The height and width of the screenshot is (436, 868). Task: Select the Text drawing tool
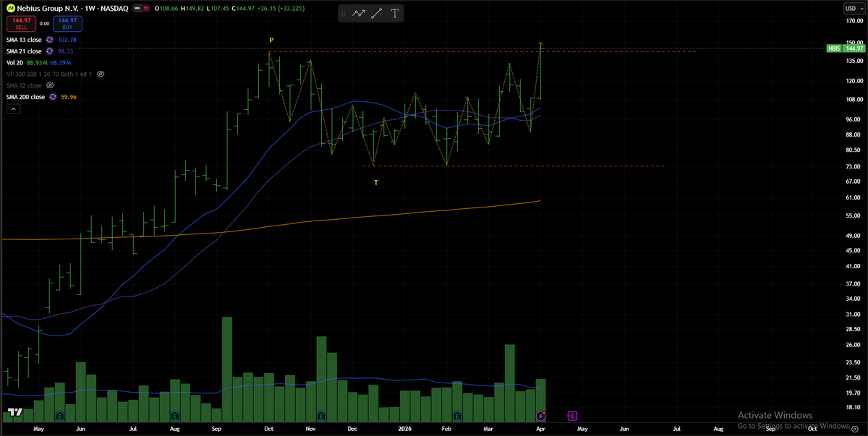click(x=394, y=13)
